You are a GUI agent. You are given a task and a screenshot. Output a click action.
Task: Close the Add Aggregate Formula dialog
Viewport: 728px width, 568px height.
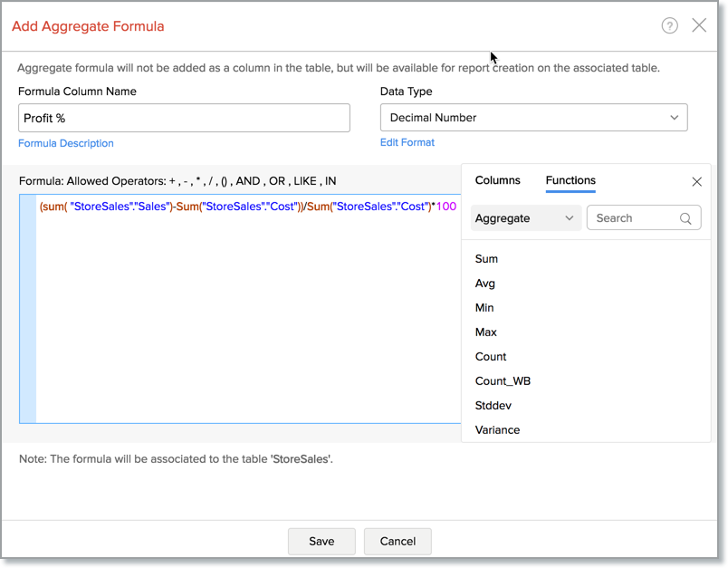[699, 25]
